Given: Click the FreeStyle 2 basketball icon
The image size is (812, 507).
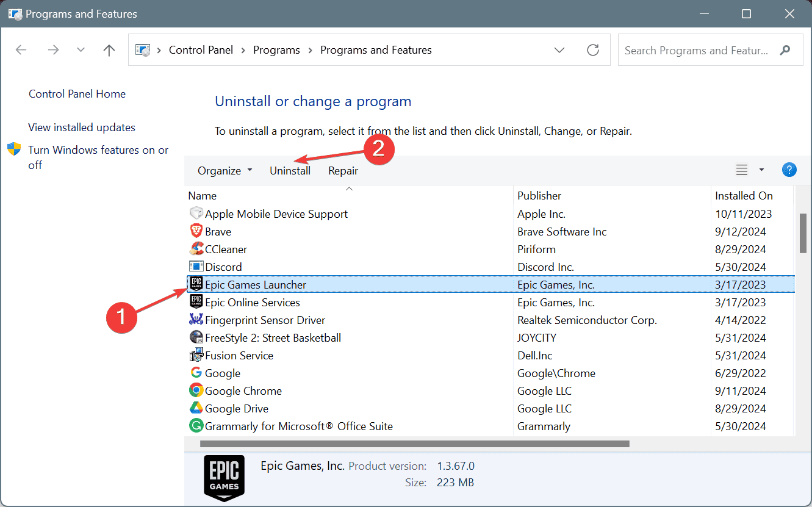Looking at the screenshot, I should [x=196, y=337].
